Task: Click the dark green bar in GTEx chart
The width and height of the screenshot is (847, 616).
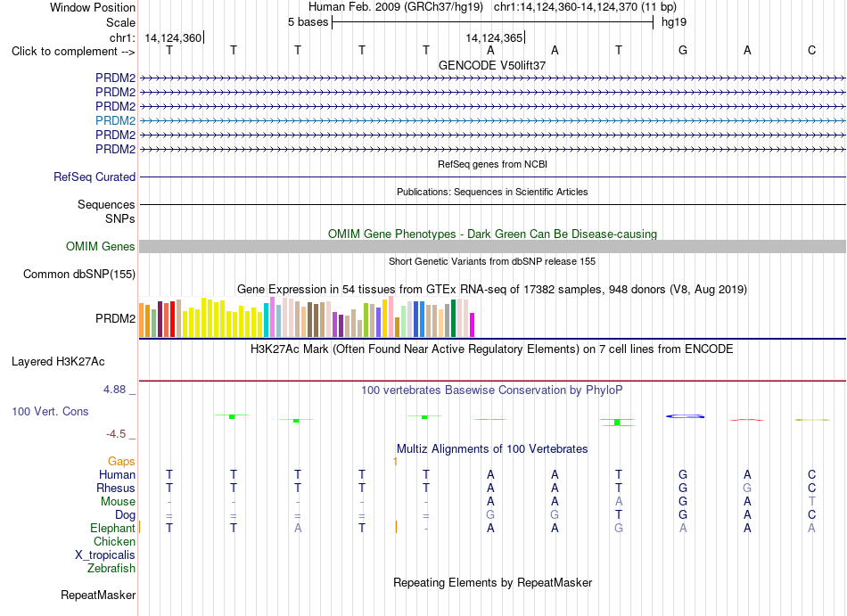Action: coord(453,318)
